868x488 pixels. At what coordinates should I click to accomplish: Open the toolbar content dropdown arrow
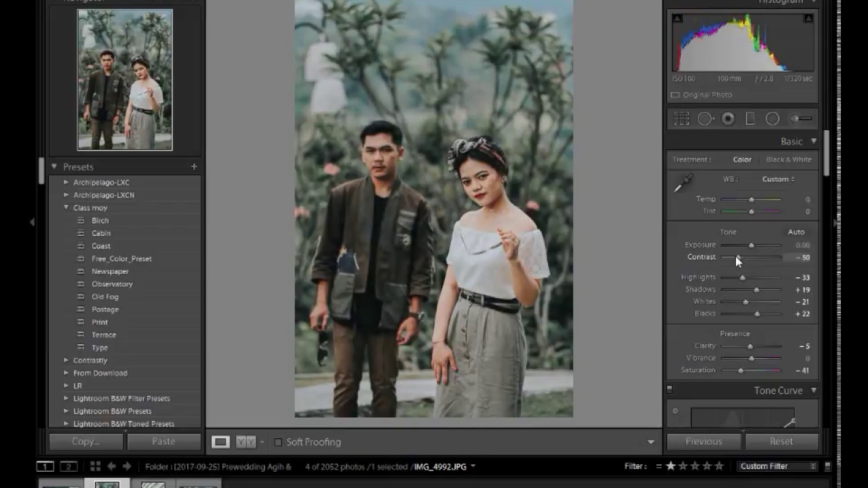(x=651, y=442)
